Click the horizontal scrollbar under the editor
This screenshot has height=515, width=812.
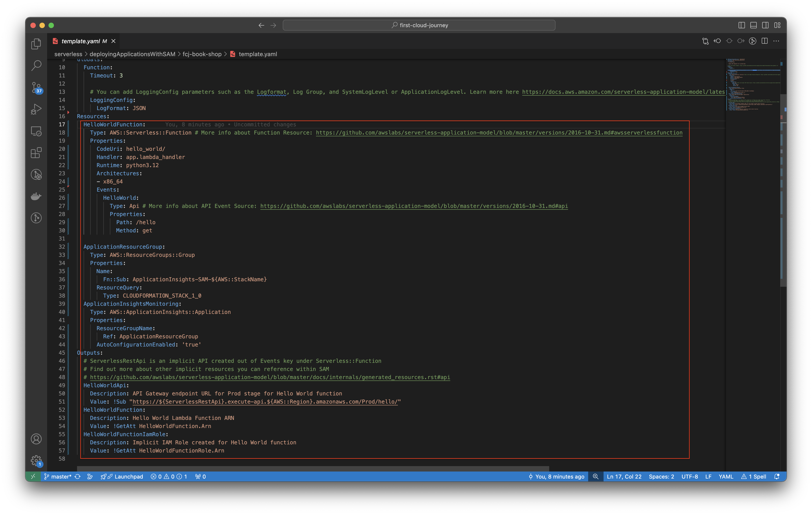tap(313, 469)
